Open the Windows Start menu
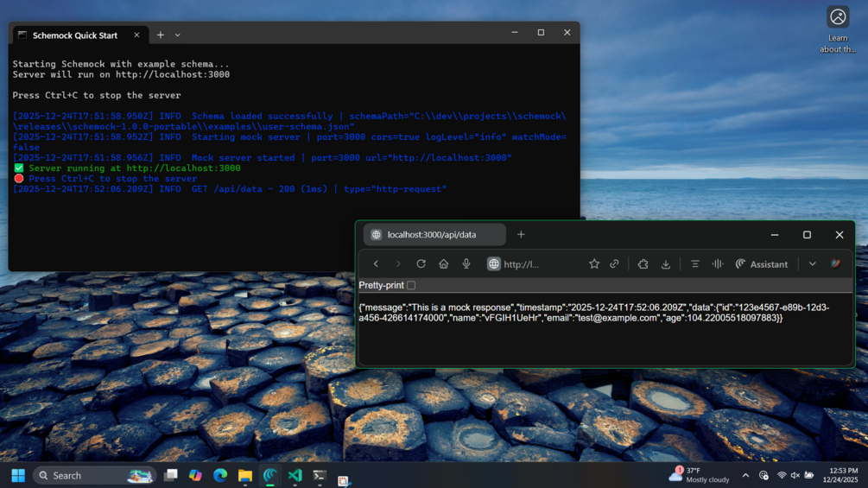868x488 pixels. pos(18,475)
